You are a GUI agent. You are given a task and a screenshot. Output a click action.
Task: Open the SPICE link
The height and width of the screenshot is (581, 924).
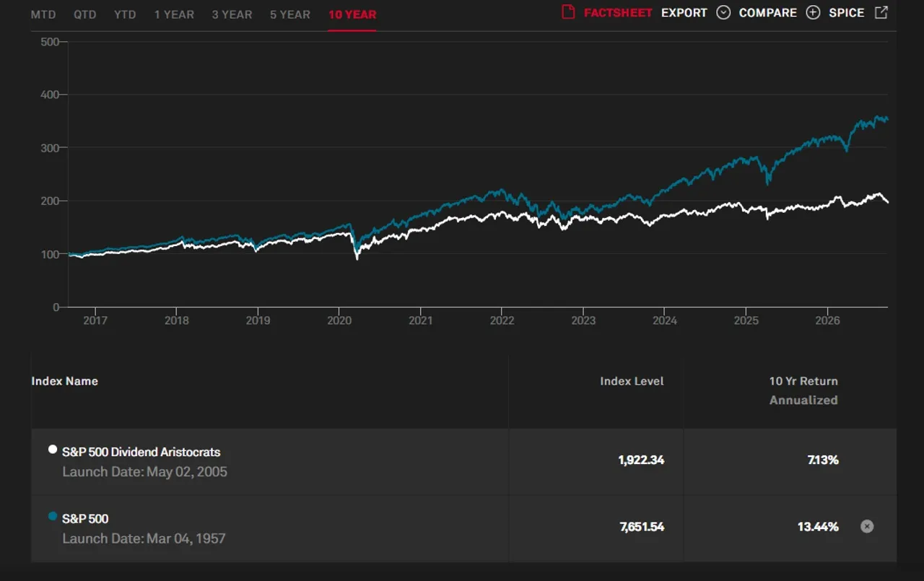click(x=847, y=13)
